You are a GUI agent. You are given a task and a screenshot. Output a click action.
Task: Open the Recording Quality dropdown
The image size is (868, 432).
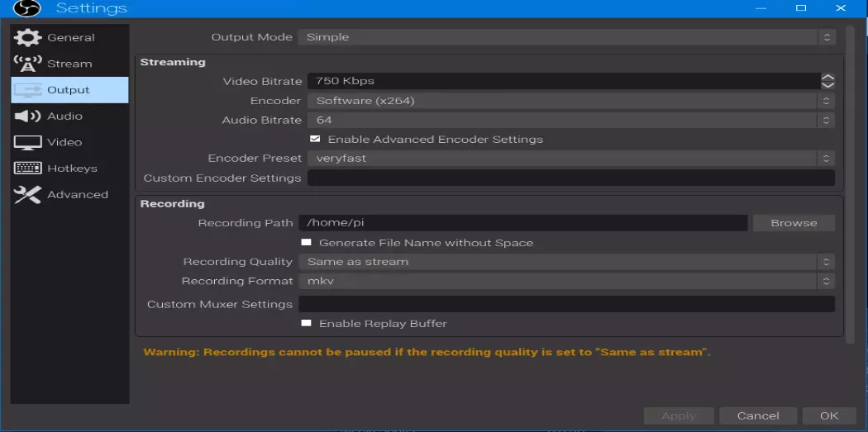[x=566, y=262]
